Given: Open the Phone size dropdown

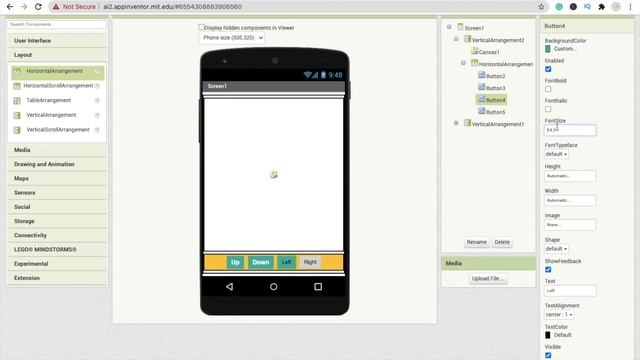Looking at the screenshot, I should pos(231,38).
